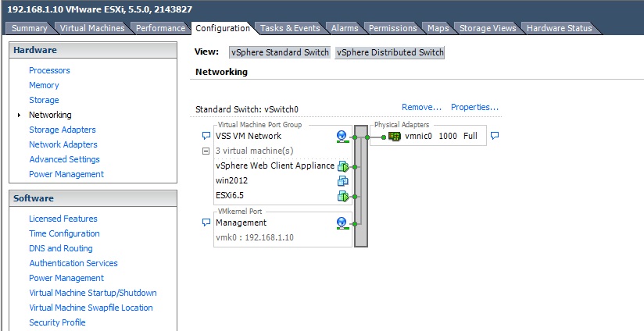Open Processors hardware settings

click(x=49, y=70)
